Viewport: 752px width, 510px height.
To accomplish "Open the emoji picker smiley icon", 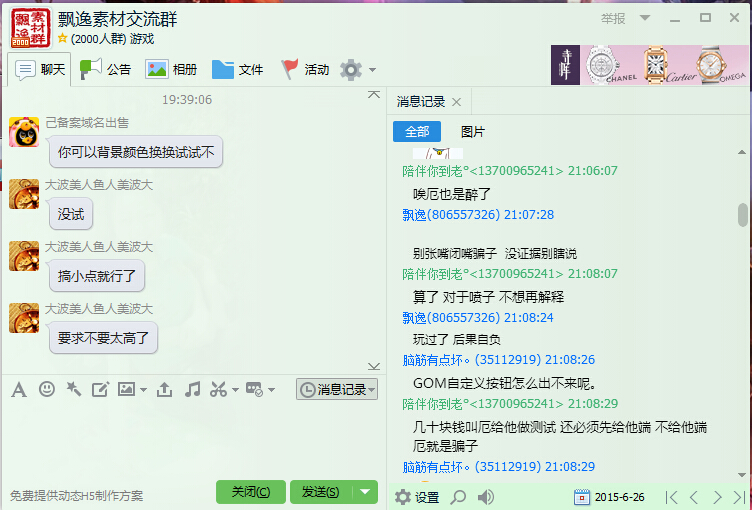I will [x=47, y=389].
